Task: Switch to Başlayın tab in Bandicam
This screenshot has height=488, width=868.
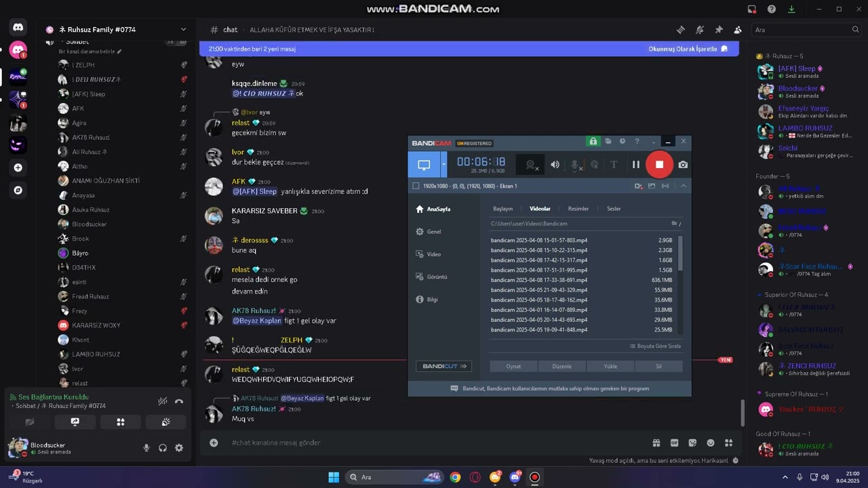Action: pyautogui.click(x=502, y=209)
